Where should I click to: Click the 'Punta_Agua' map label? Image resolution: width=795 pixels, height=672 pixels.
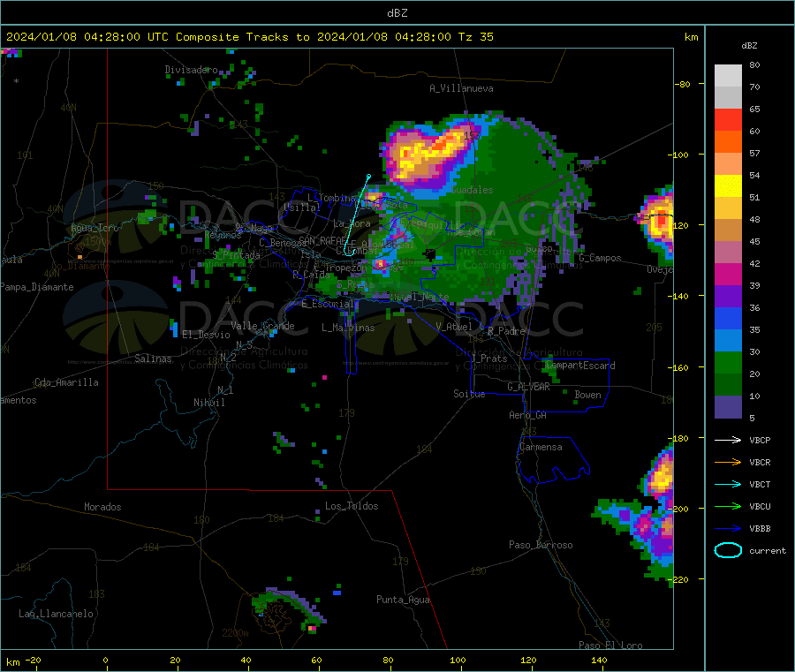coord(403,600)
